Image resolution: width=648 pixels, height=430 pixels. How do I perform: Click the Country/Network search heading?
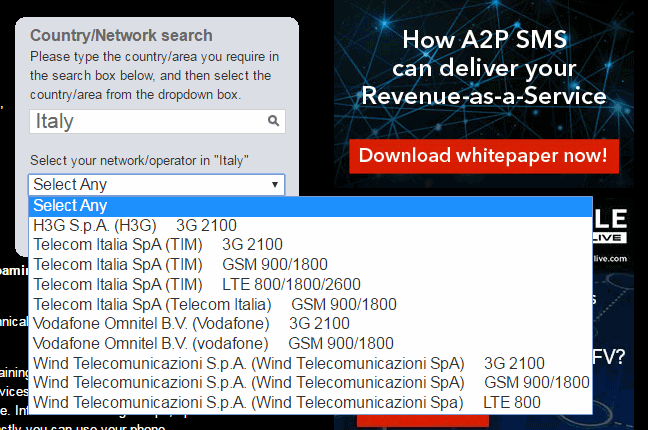(121, 36)
